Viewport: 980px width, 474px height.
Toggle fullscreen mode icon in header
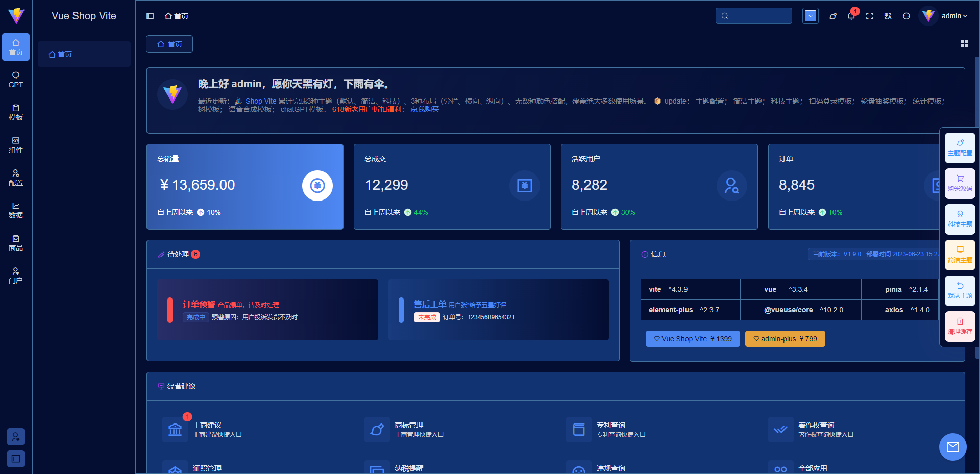click(870, 16)
